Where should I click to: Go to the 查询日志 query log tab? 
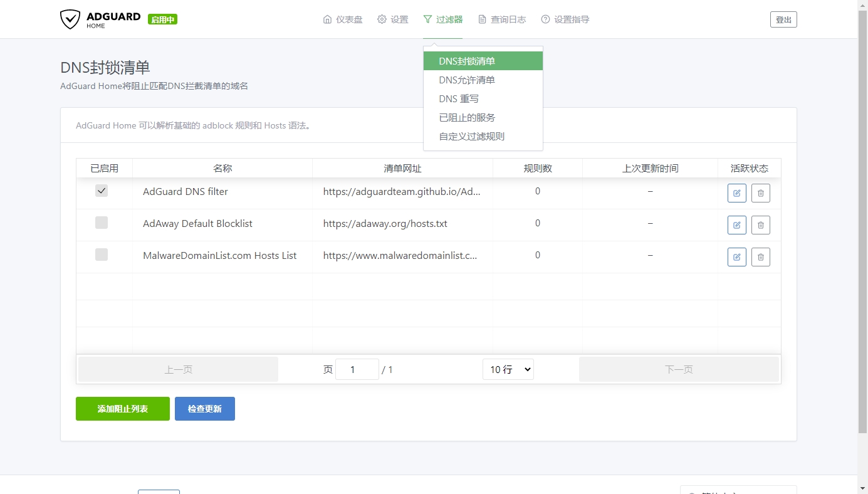(x=501, y=19)
